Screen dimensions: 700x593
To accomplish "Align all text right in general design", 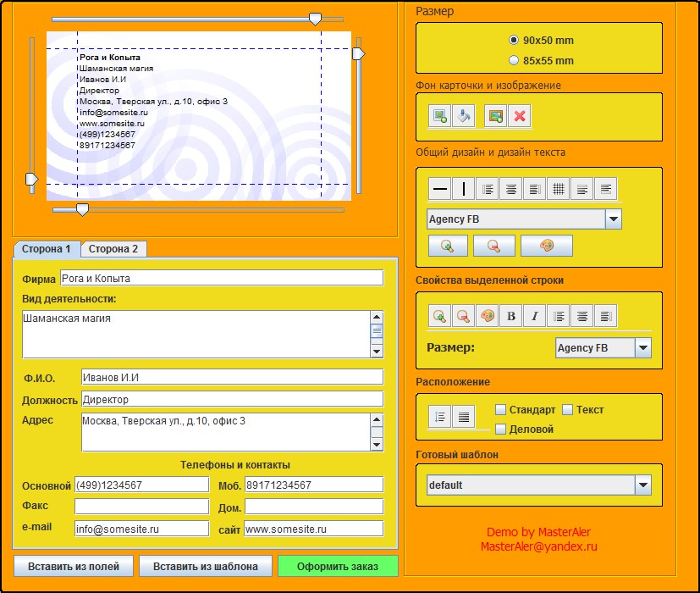I will tap(535, 189).
